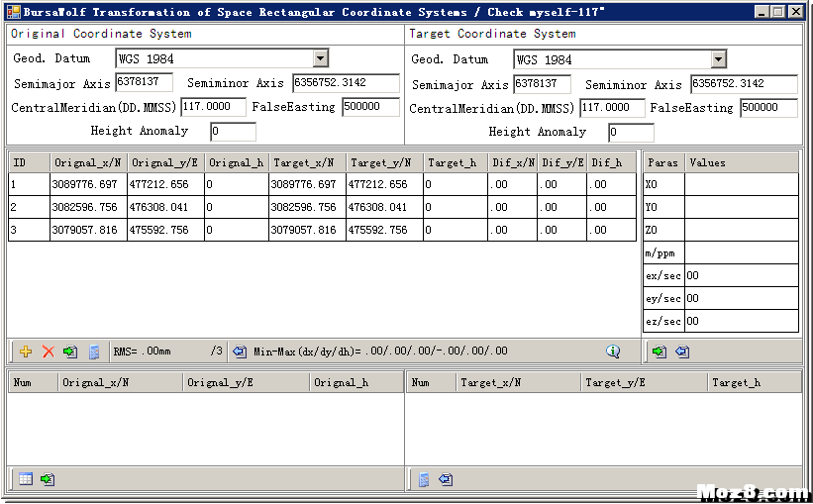The width and height of the screenshot is (813, 504).
Task: Click the ex/sec value cell
Action: pos(742,276)
